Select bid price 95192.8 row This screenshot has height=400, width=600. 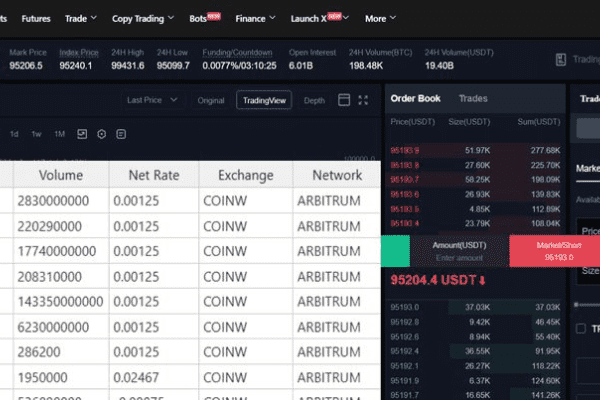pos(475,322)
